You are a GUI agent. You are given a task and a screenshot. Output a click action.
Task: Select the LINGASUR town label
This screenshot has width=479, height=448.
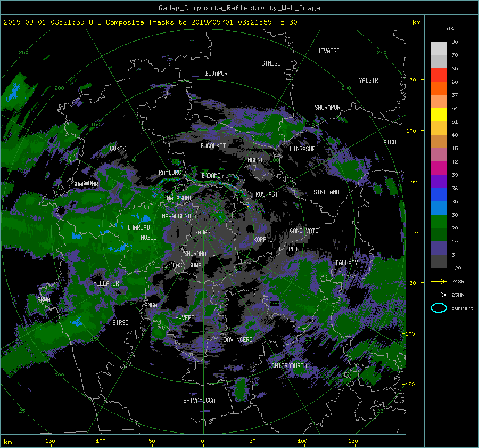tap(302, 149)
